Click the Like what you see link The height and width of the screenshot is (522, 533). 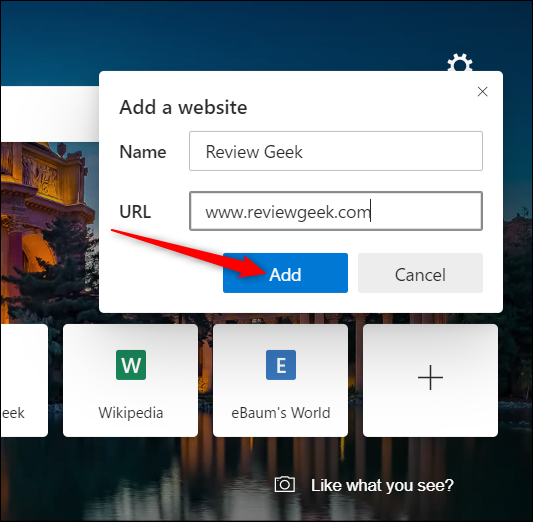click(x=382, y=485)
